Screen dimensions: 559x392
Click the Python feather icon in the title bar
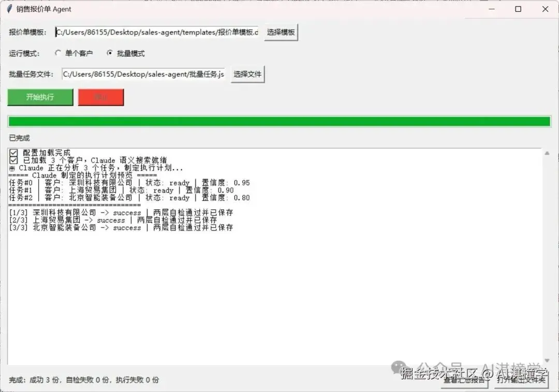[x=9, y=9]
